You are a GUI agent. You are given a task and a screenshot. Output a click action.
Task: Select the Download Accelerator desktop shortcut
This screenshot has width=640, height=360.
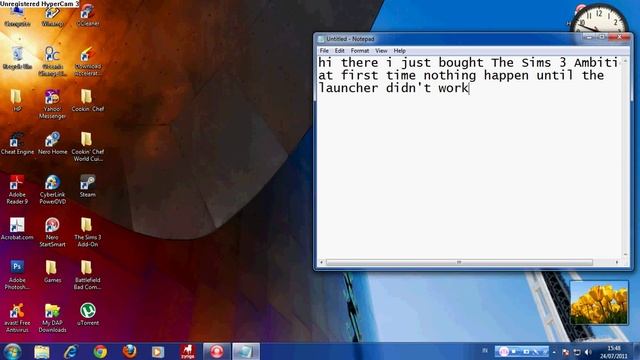[88, 61]
